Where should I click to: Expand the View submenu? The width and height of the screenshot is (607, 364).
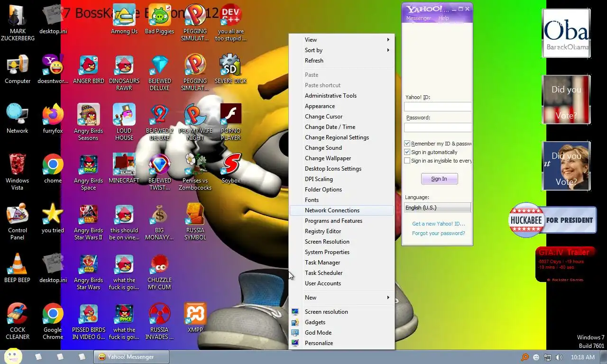coord(341,40)
